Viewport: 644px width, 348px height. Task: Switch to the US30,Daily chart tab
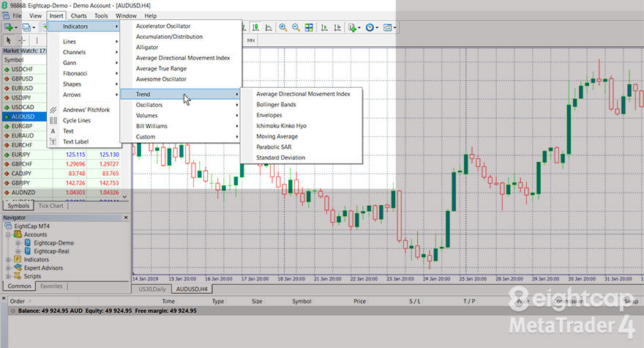tap(152, 289)
